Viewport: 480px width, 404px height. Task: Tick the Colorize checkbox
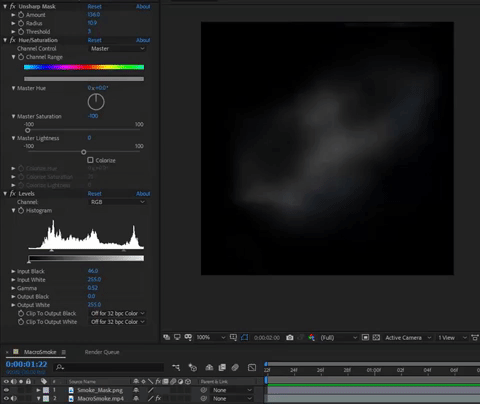[x=90, y=160]
